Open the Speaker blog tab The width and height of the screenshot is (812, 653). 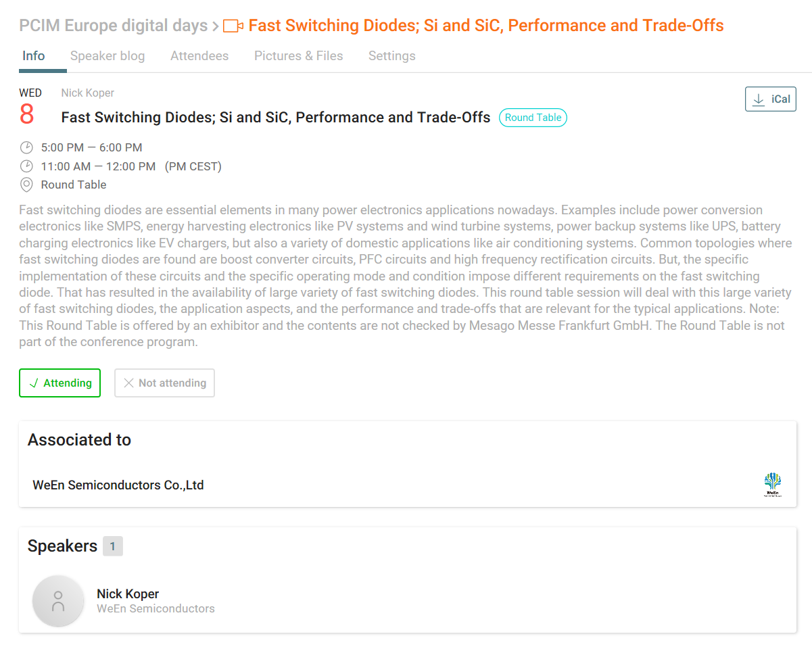(108, 56)
